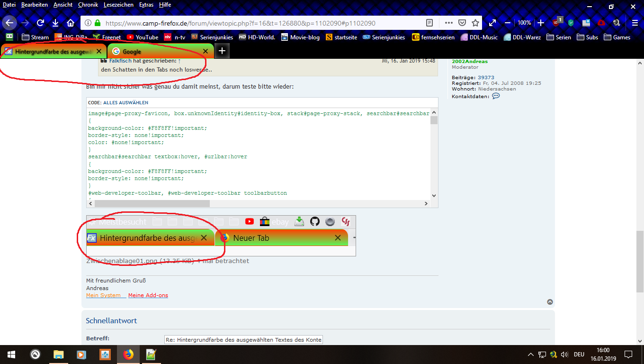Open the Datei menu

coord(9,5)
